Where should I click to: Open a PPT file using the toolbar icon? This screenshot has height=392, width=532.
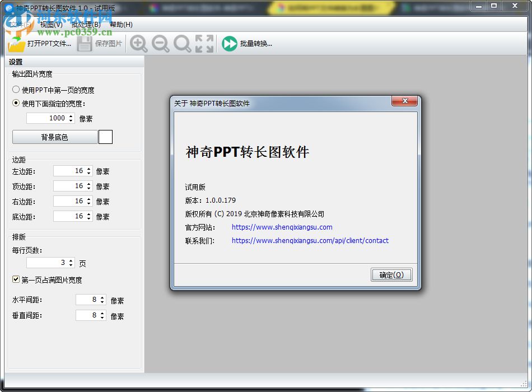[16, 43]
